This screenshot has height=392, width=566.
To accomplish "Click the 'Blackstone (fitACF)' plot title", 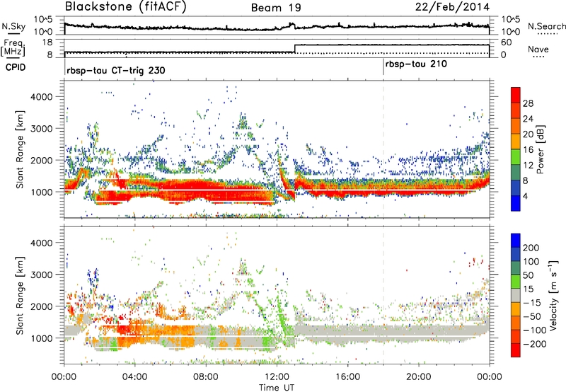I will pyautogui.click(x=125, y=7).
